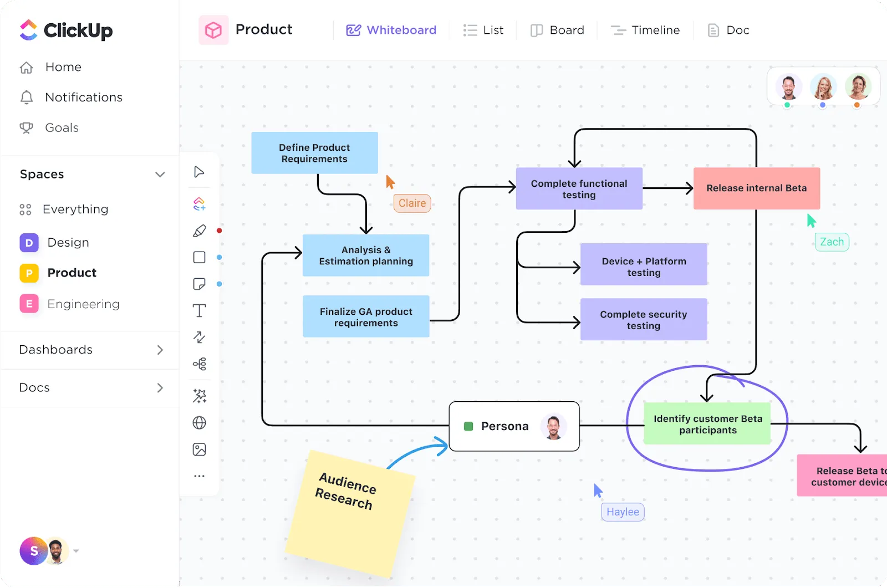The height and width of the screenshot is (588, 887).
Task: Click the Product space P badge
Action: click(x=29, y=273)
